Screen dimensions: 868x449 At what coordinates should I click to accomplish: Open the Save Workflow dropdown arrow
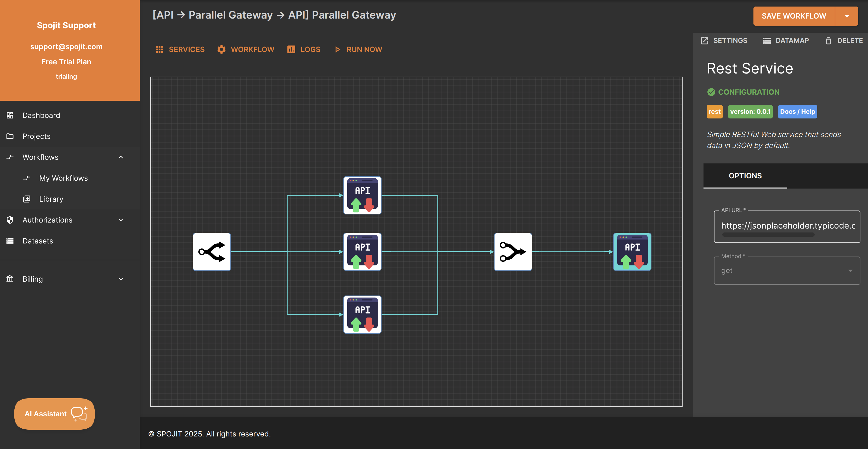click(847, 16)
